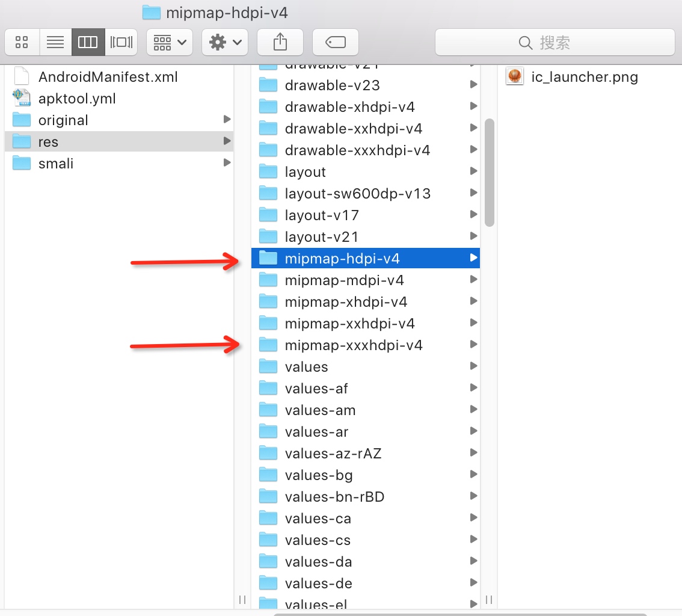The height and width of the screenshot is (616, 682).
Task: Open the drawable-xhdpi-v4 folder
Action: point(366,106)
